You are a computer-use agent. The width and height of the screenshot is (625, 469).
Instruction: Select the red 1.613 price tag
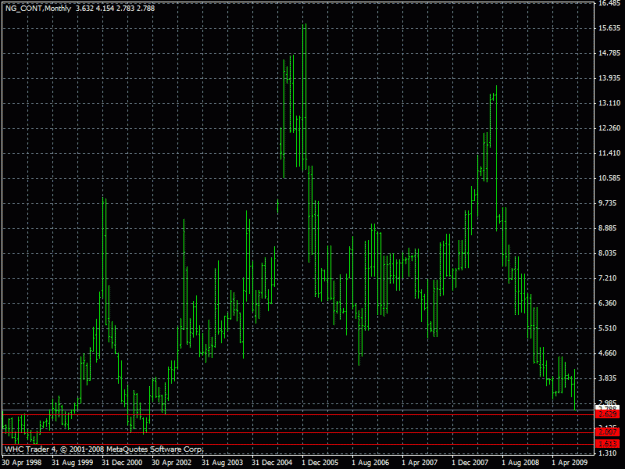click(608, 444)
